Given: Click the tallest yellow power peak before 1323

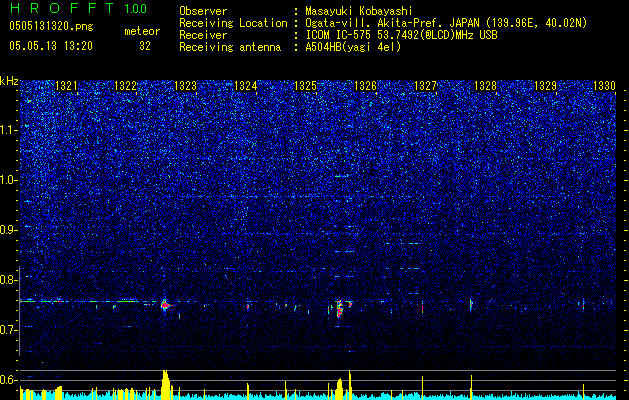Looking at the screenshot, I should tap(165, 384).
